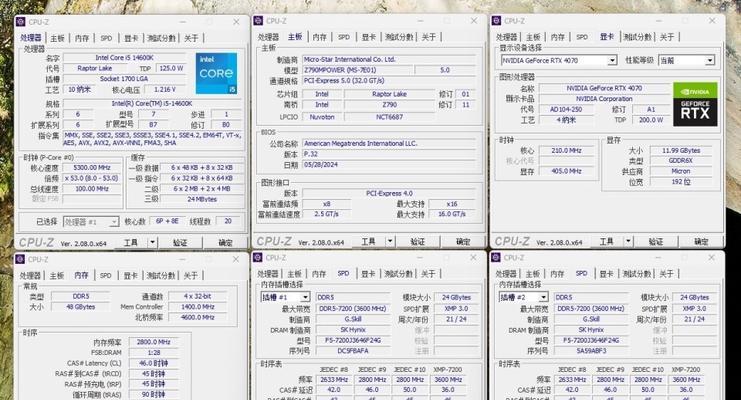Click the 48 GBytes memory size field

(x=81, y=307)
